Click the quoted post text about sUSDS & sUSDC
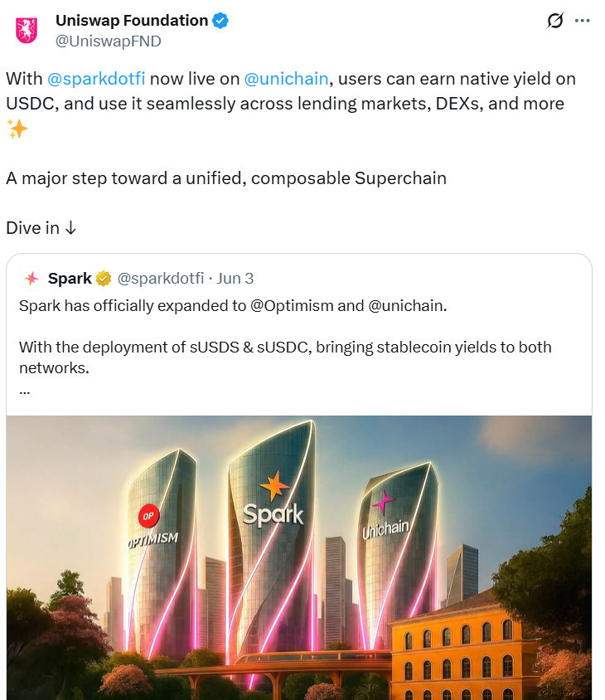 pyautogui.click(x=285, y=357)
